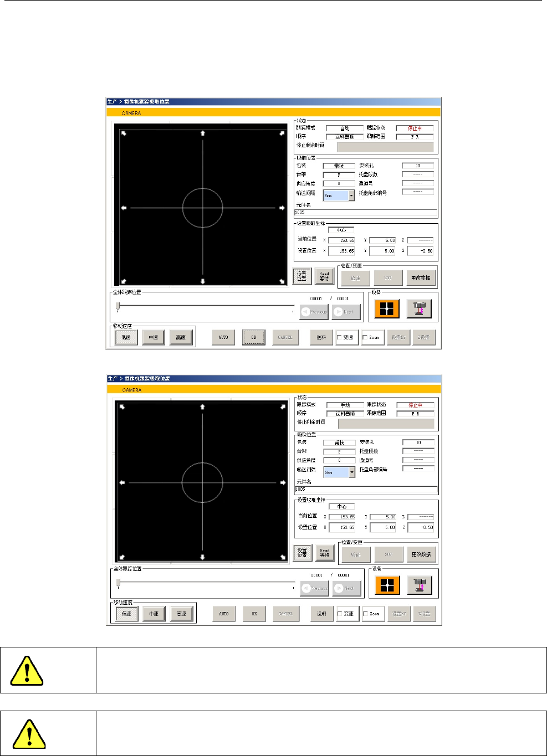Jog diagonally with down-left arrow in 手动 window
The height and width of the screenshot is (756, 547).
point(122,557)
